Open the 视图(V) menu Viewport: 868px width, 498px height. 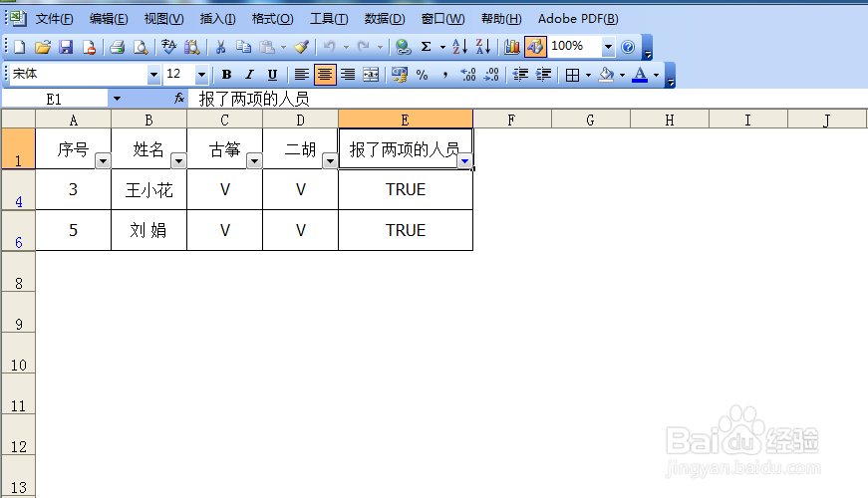tap(163, 19)
